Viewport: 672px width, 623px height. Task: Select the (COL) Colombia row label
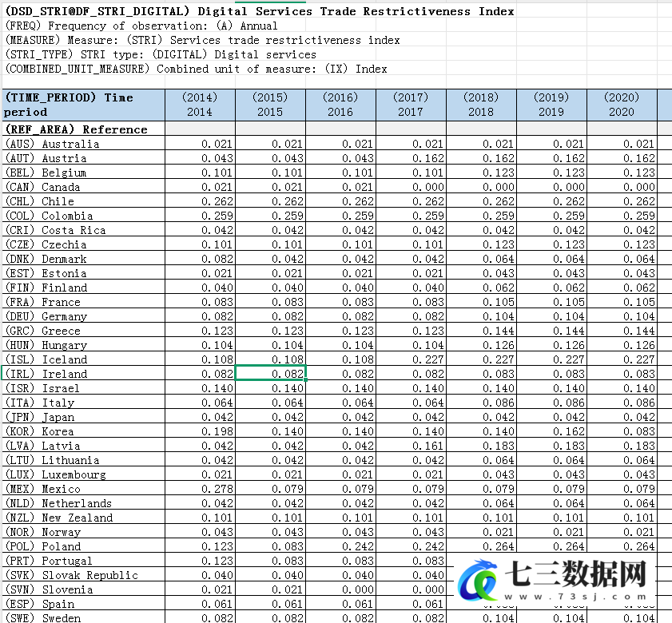point(84,215)
